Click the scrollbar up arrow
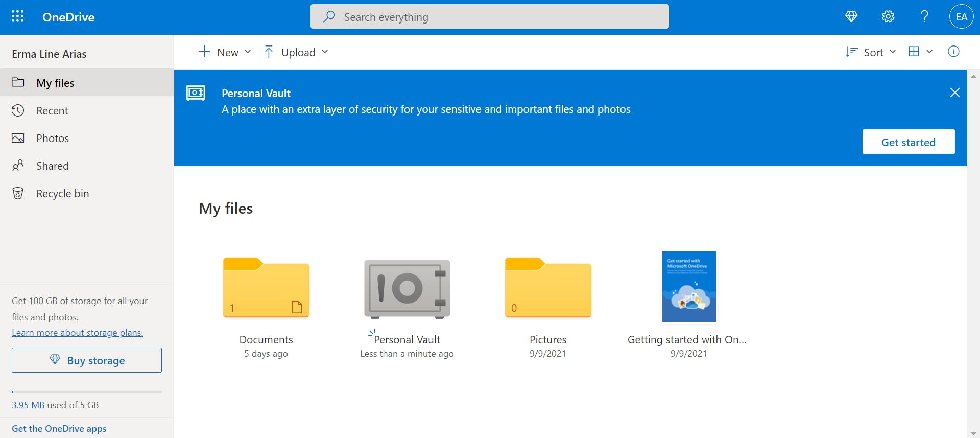The height and width of the screenshot is (438, 980). click(x=973, y=76)
